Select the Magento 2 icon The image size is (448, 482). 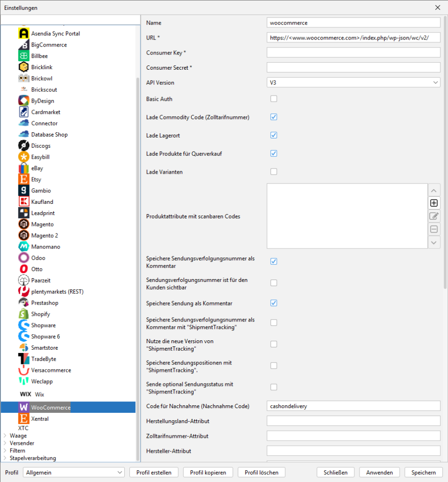(x=24, y=235)
